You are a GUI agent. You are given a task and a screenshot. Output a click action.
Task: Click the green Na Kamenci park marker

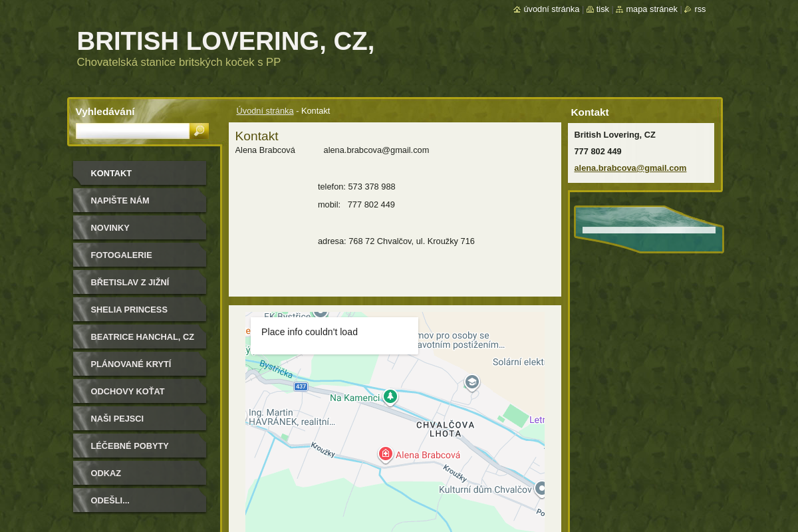pos(390,396)
